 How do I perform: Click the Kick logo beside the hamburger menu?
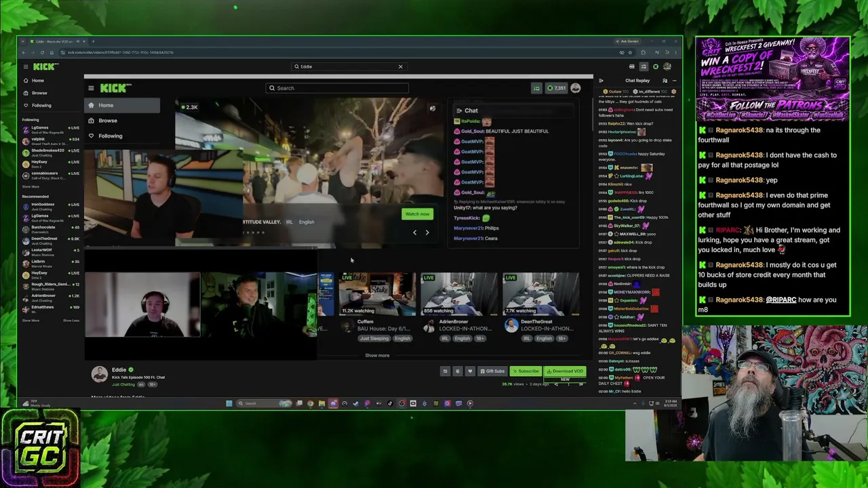click(45, 66)
